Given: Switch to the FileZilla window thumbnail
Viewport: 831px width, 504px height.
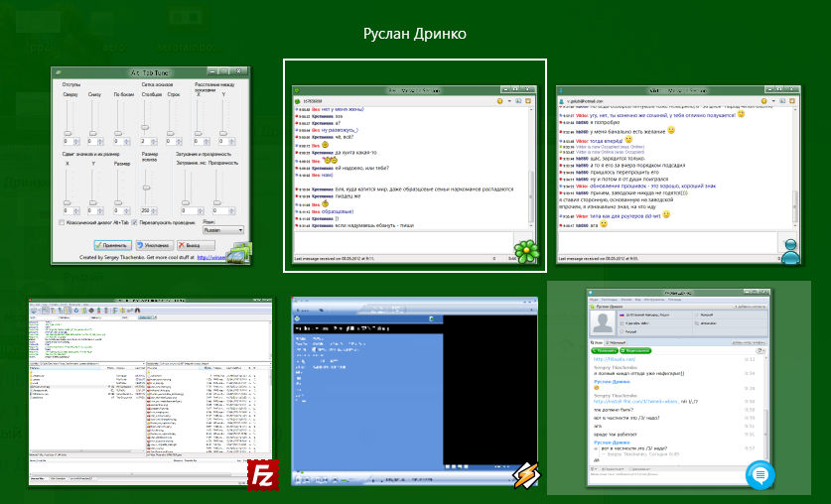Looking at the screenshot, I should click(x=151, y=391).
